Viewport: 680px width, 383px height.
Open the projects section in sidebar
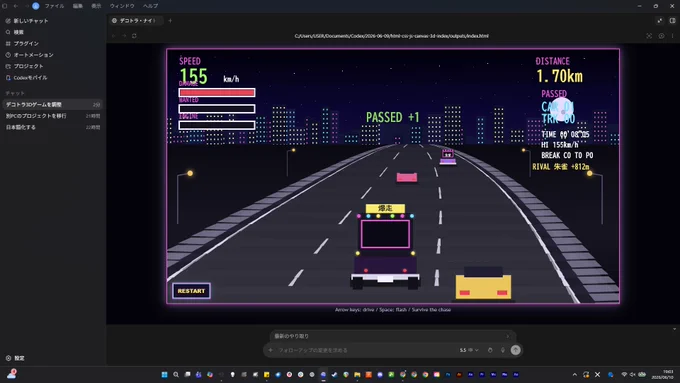[x=24, y=66]
